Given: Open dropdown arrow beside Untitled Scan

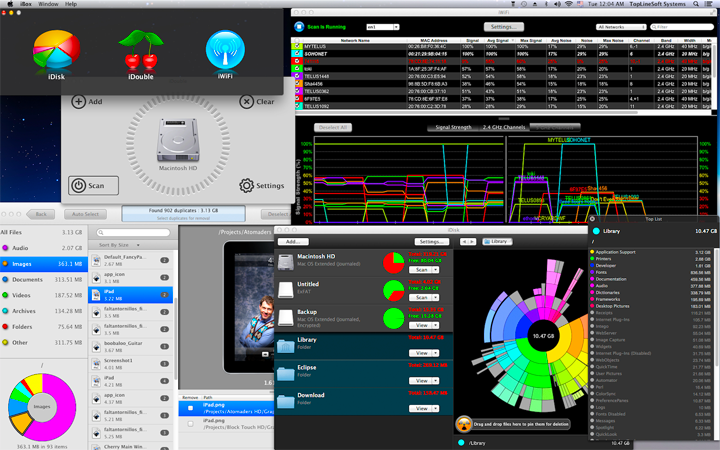Looking at the screenshot, I should point(435,298).
